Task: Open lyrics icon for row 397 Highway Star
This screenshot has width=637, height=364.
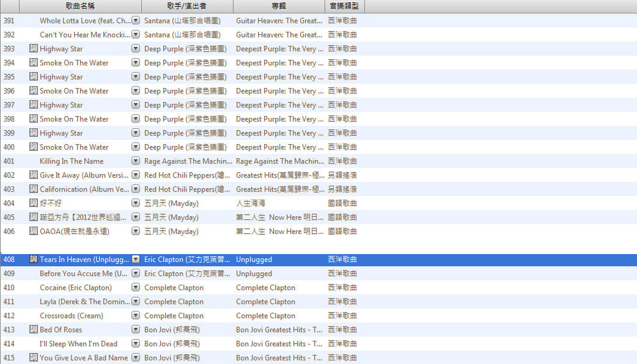Action: click(33, 104)
